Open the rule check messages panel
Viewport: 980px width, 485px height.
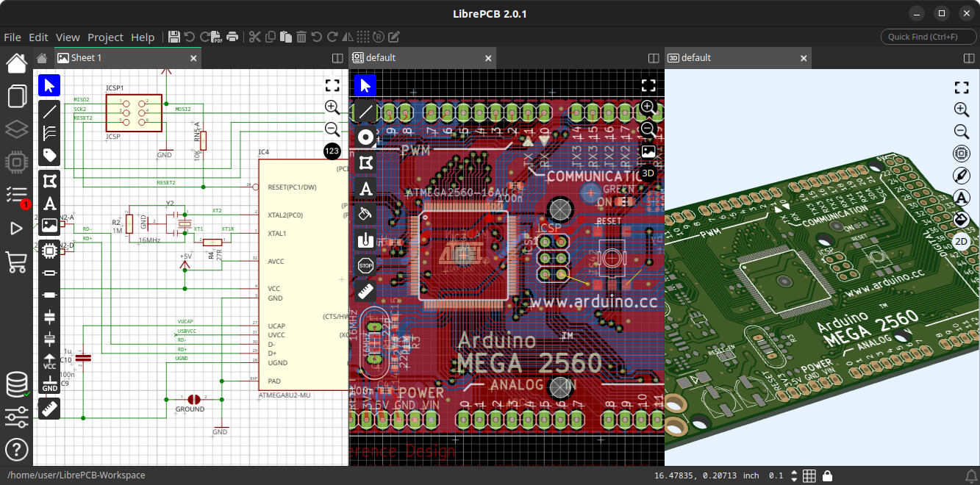click(x=17, y=195)
